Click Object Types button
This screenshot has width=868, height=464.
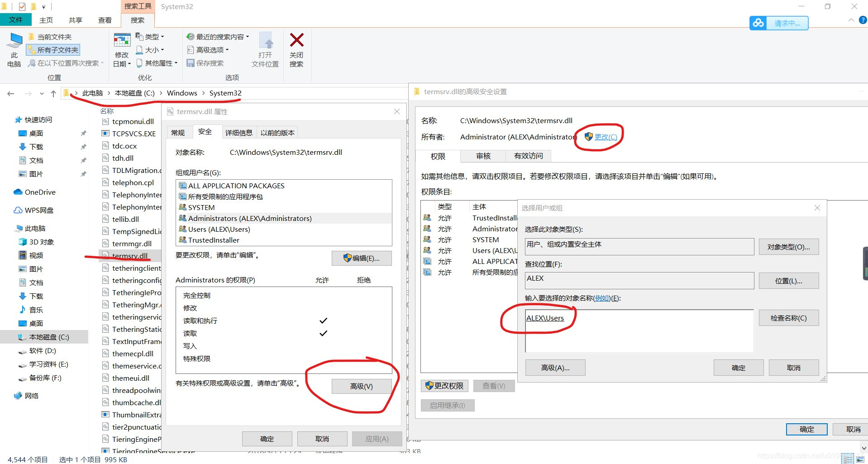(x=789, y=247)
